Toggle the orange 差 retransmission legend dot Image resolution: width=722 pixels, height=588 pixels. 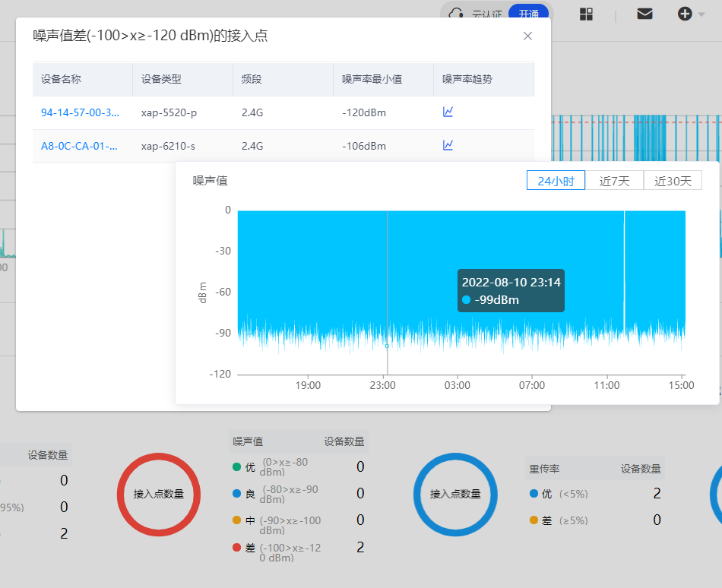(534, 520)
